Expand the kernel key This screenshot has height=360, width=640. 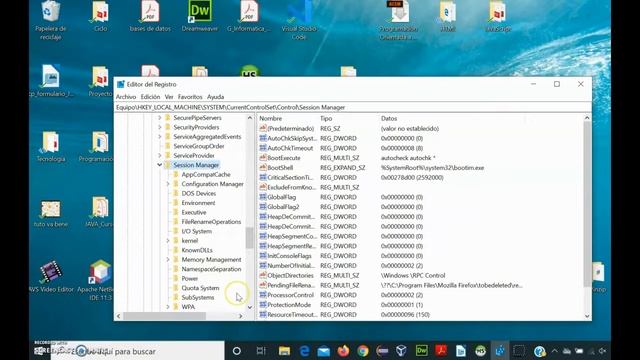(x=168, y=241)
